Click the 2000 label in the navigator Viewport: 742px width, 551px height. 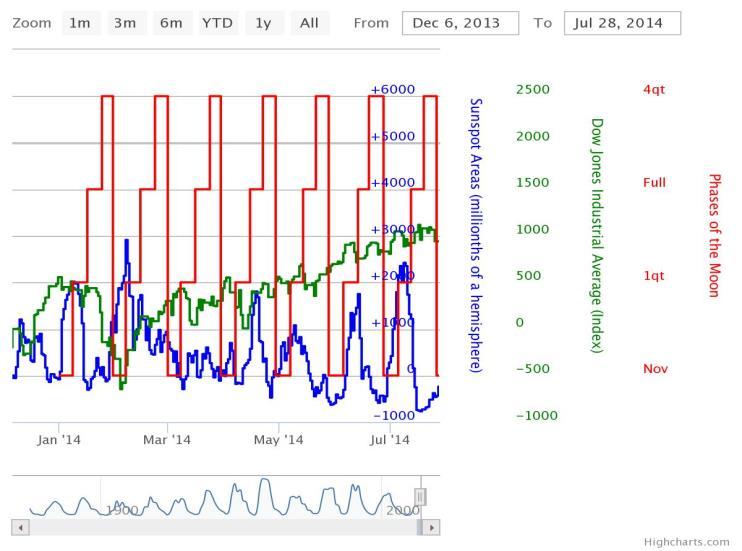click(403, 510)
